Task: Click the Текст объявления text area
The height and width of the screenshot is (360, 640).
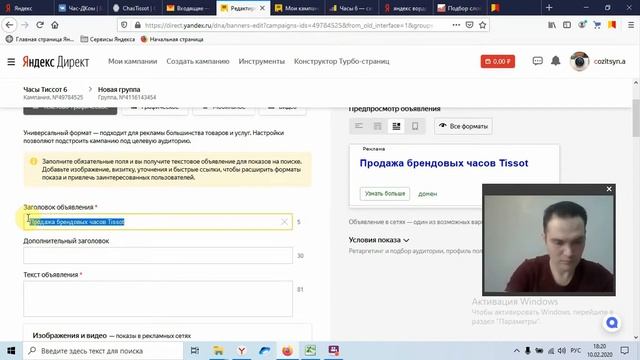Action: (158, 299)
